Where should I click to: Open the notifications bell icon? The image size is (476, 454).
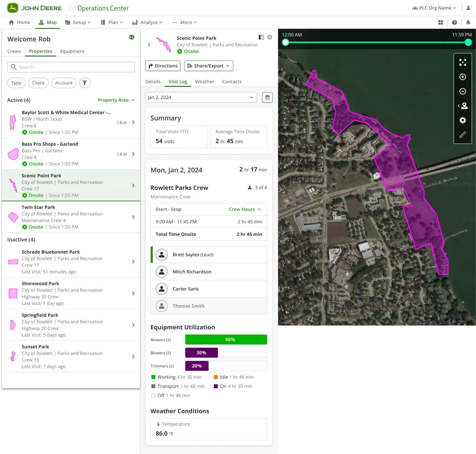click(468, 22)
